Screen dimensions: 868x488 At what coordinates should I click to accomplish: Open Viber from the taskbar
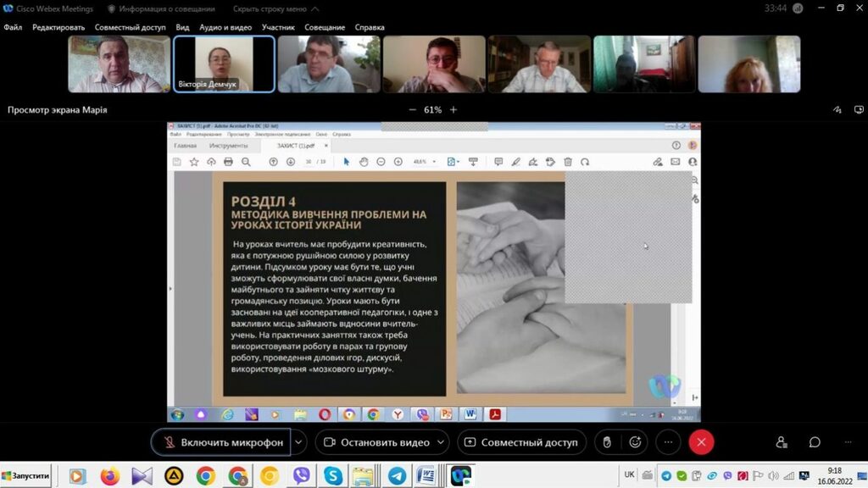tap(301, 476)
